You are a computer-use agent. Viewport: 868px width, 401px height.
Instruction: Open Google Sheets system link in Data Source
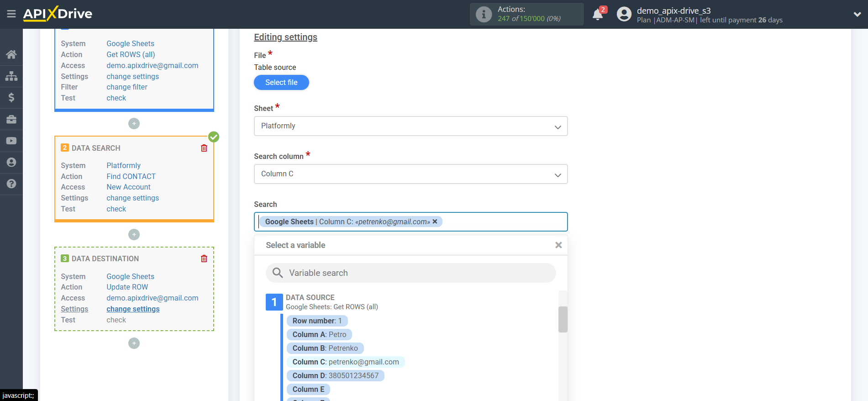(x=130, y=43)
